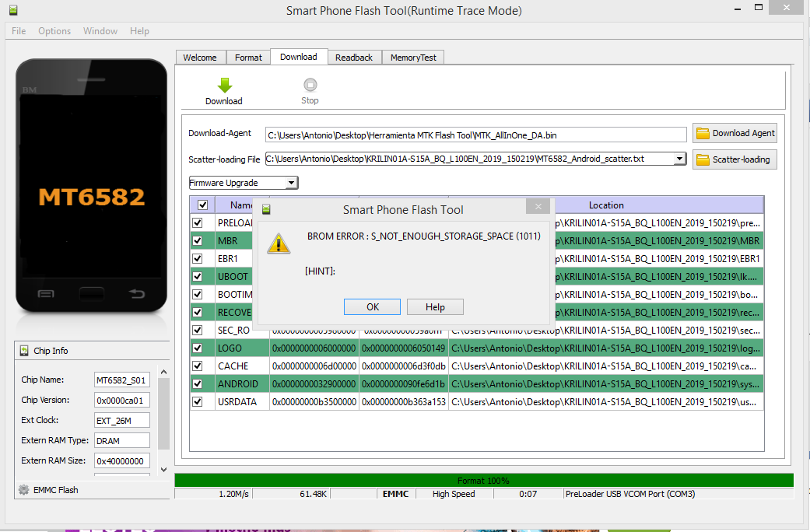Click the Chip Name field MT6582_S01

[122, 380]
